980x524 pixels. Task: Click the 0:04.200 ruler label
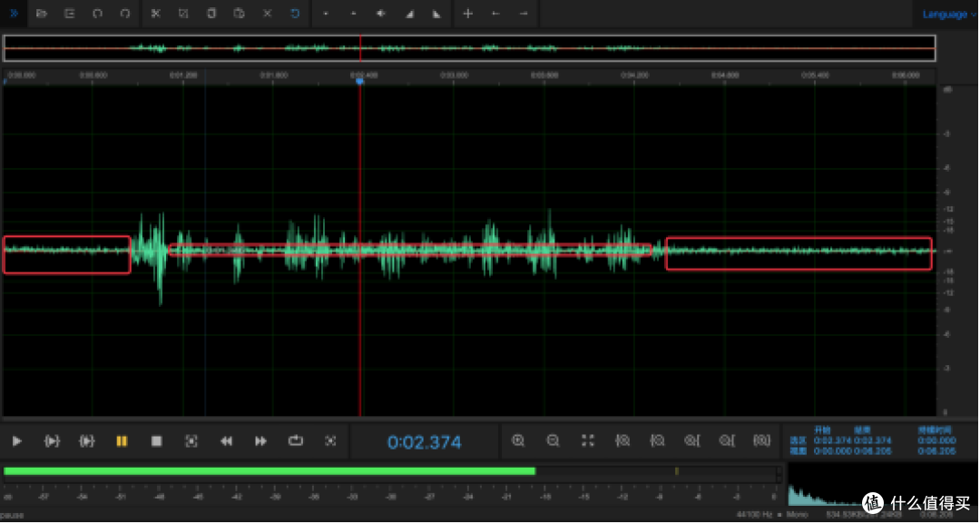tap(635, 75)
